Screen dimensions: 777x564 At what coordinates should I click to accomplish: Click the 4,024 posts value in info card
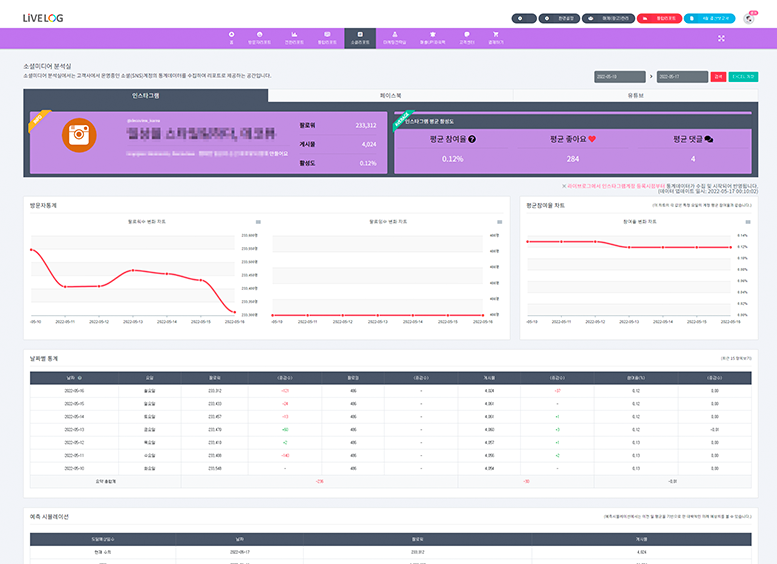tap(369, 144)
